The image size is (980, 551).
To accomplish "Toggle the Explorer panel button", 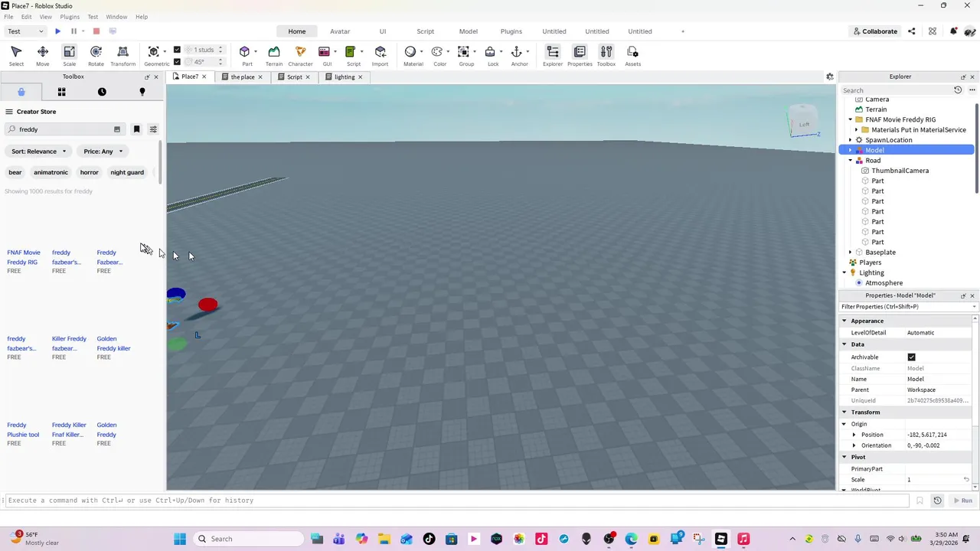I will tap(553, 55).
